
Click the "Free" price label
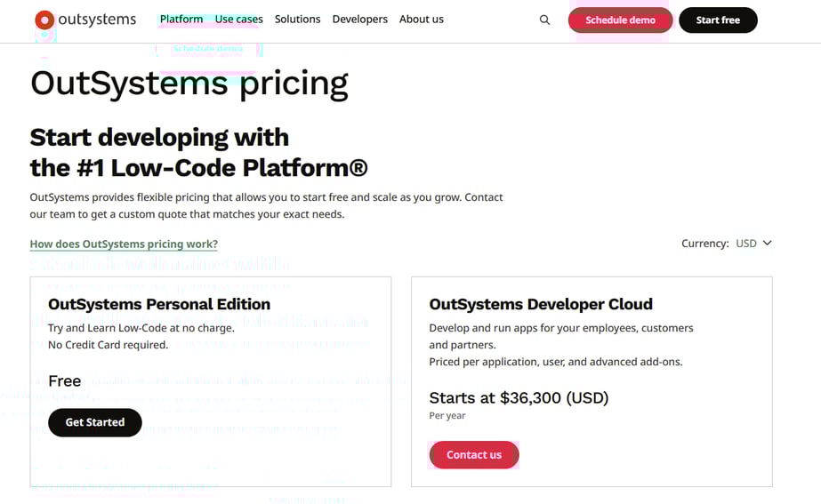(x=65, y=380)
